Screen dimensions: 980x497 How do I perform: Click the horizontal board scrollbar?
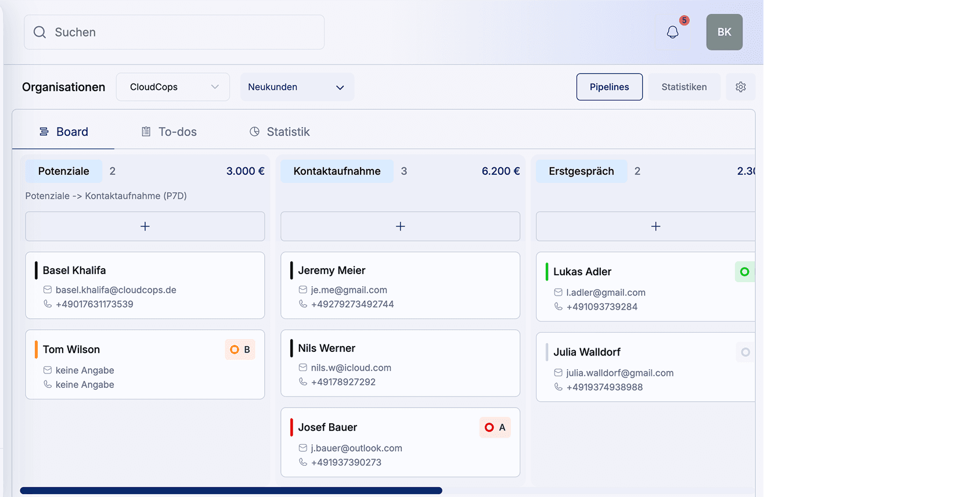coord(231,491)
